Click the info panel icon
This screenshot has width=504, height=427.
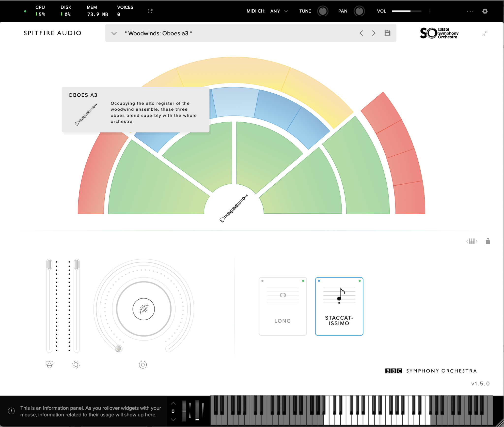point(11,411)
